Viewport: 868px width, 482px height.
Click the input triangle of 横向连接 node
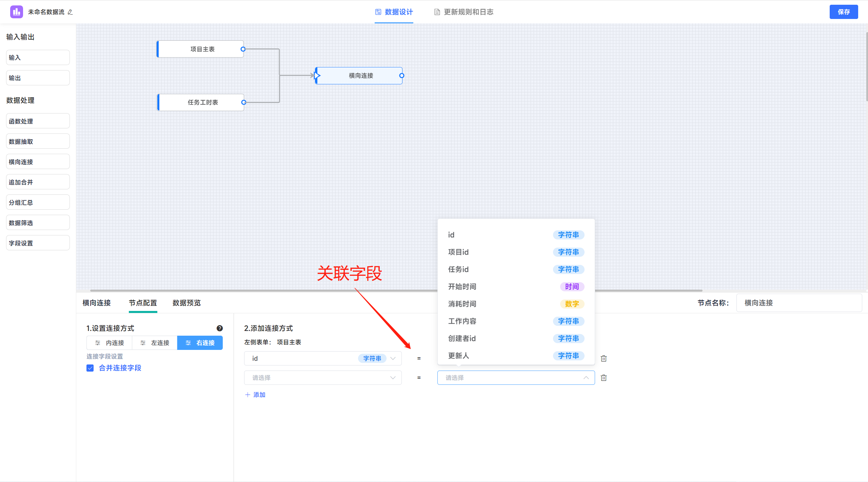point(317,76)
